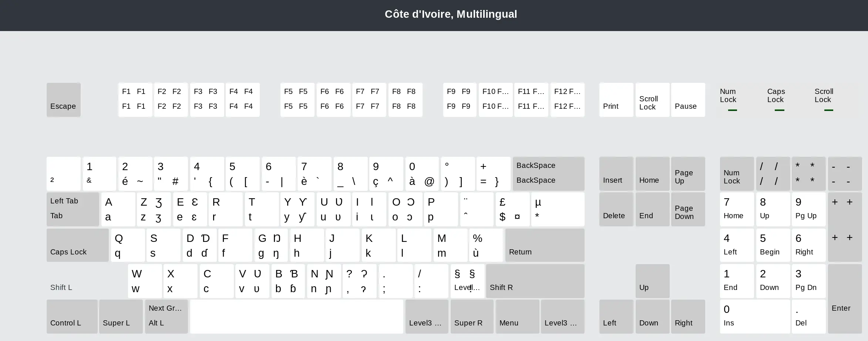
Task: Click the Q key
Action: tap(128, 245)
